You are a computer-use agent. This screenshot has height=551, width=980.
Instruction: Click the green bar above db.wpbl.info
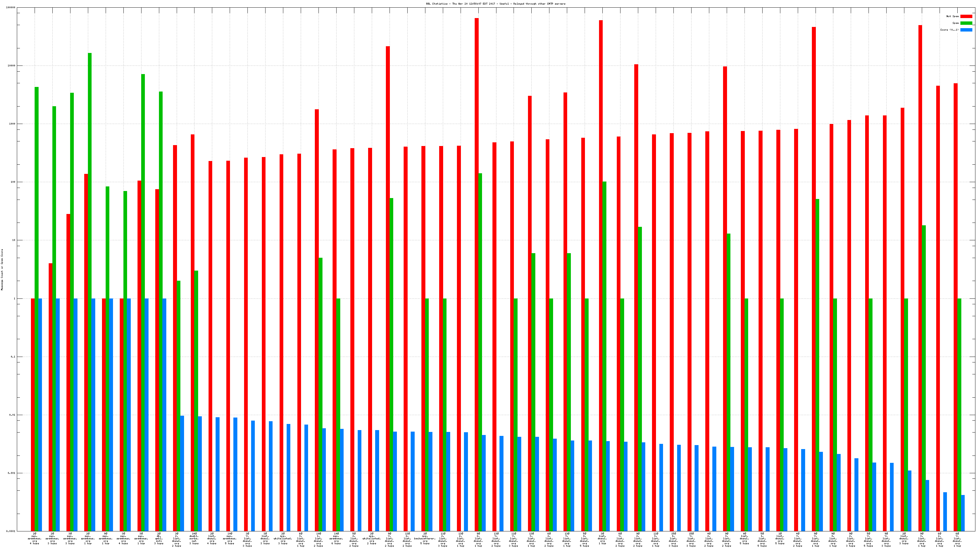161,266
